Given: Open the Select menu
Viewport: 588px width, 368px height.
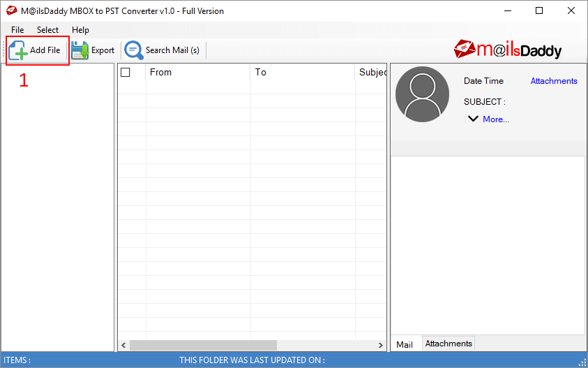Looking at the screenshot, I should (x=47, y=30).
